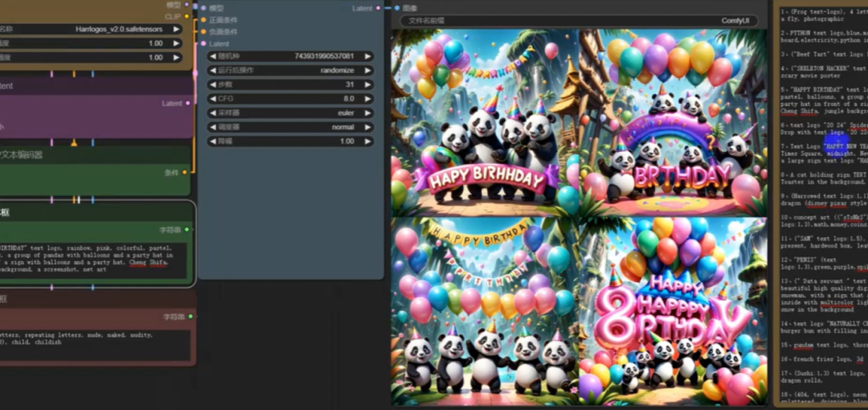Click the 图像 input port on save node
868x410 pixels.
point(397,8)
